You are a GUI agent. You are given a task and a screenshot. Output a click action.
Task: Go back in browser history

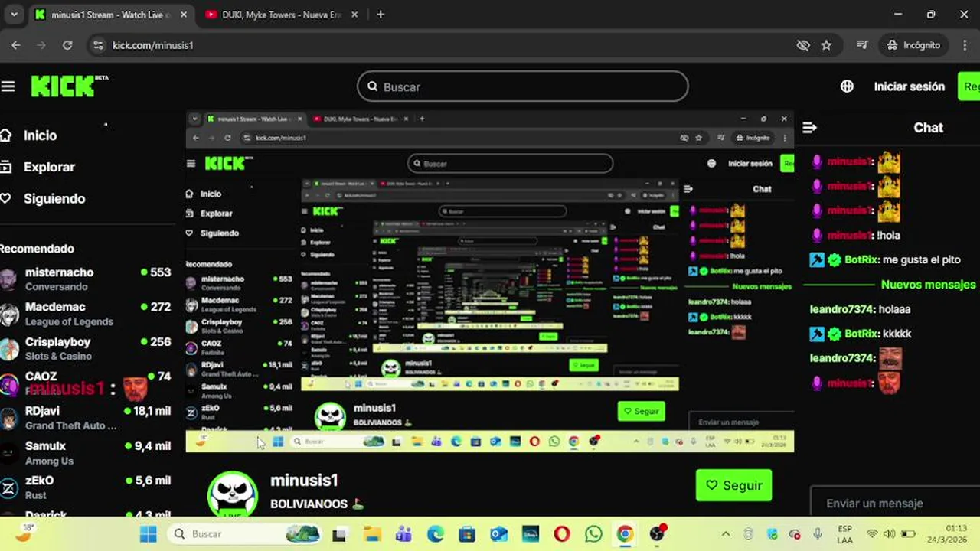click(x=16, y=45)
